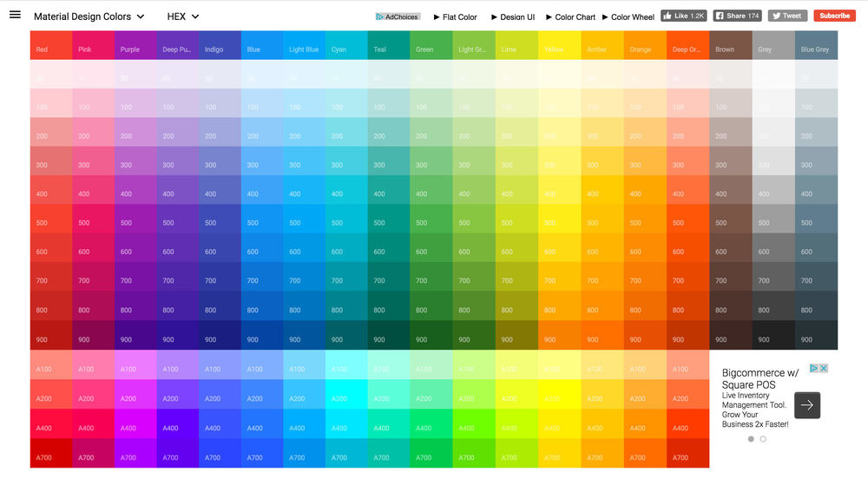Click the Lime 900 swatch
Viewport: 868px width, 498px height.
(516, 335)
